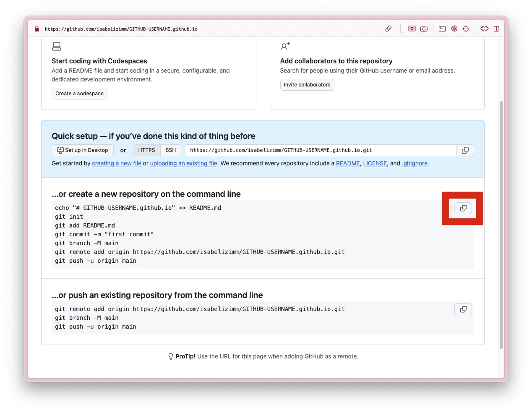Copy the repository HTTPS URL to clipboard
This screenshot has width=532, height=413.
coord(465,150)
